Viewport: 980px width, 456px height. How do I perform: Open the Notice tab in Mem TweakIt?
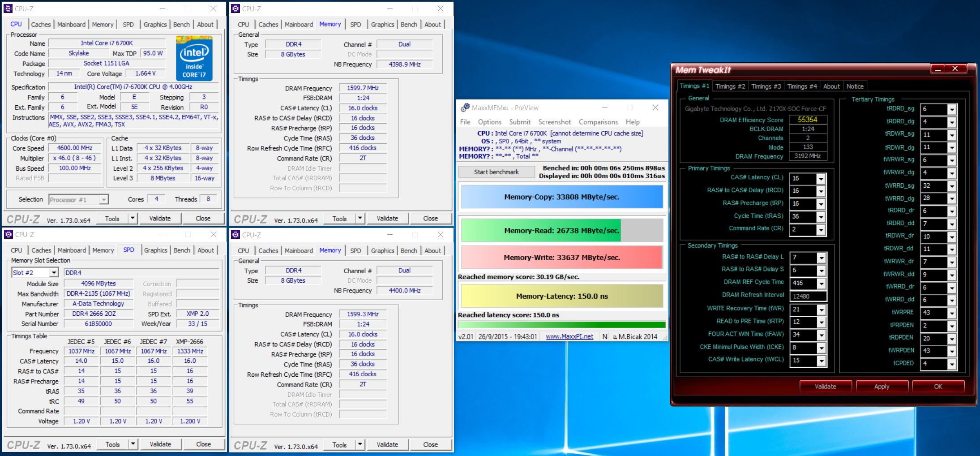(x=855, y=86)
